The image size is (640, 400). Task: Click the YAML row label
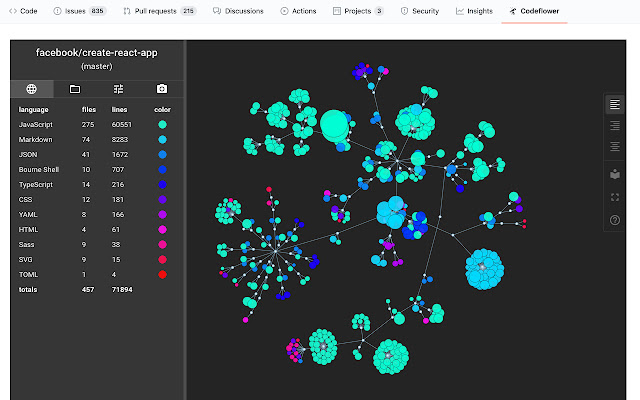(x=28, y=215)
